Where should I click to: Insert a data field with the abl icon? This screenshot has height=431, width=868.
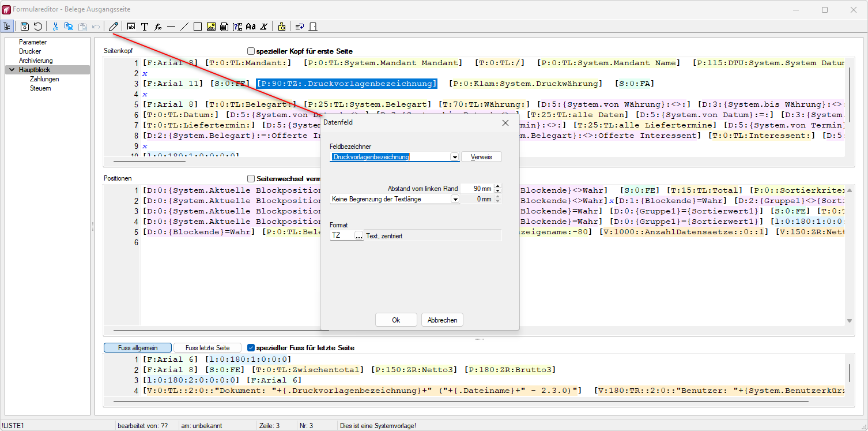131,26
